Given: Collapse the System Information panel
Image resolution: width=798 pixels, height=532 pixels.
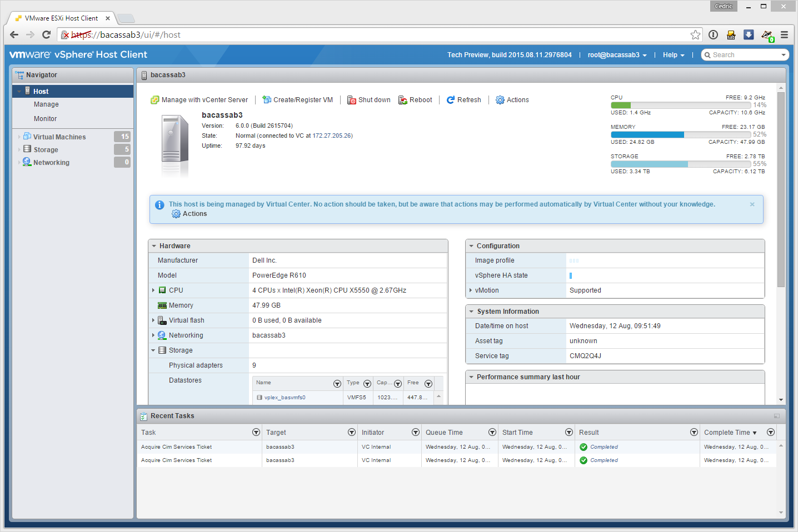Looking at the screenshot, I should [471, 312].
